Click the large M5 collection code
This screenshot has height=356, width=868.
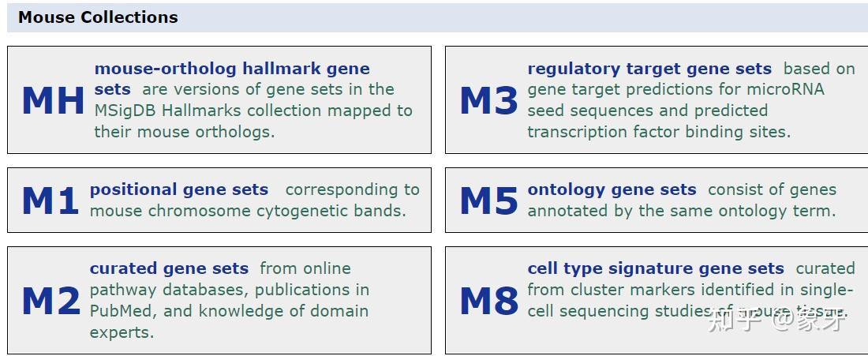[x=488, y=201]
